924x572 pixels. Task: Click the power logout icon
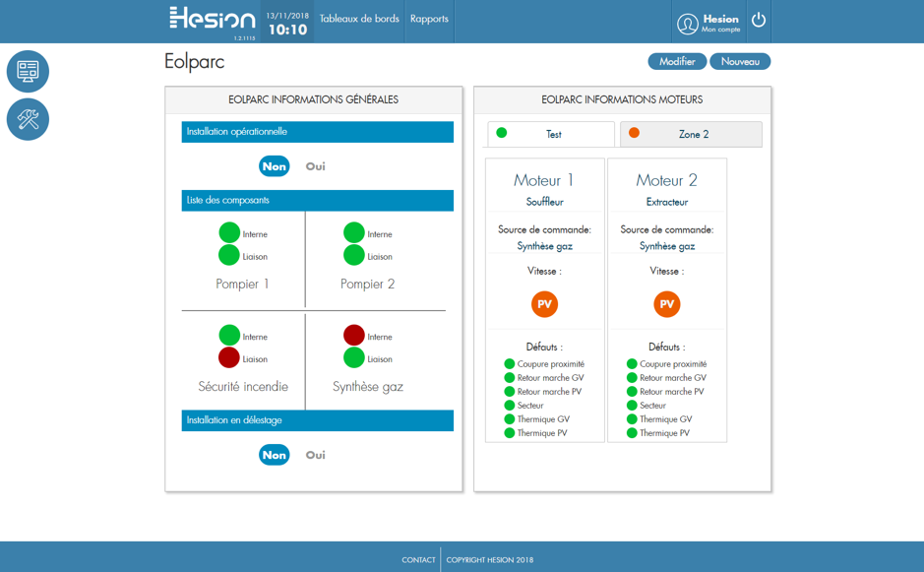[759, 20]
